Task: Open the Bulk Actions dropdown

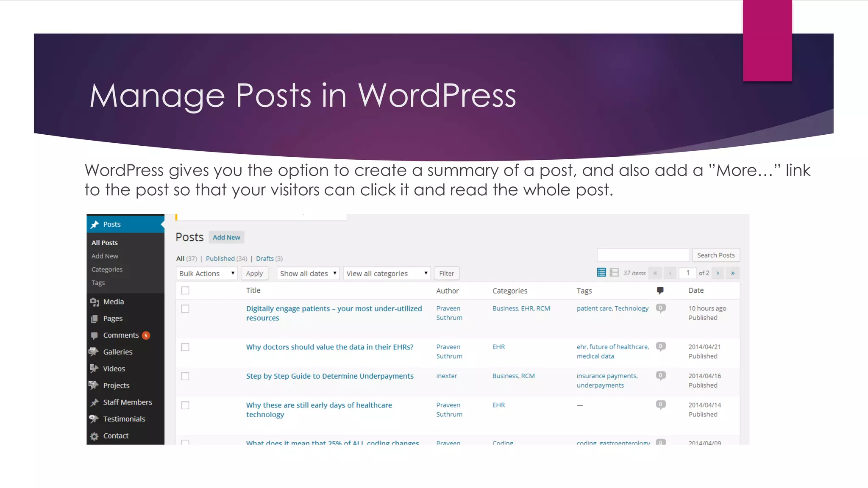Action: 207,274
